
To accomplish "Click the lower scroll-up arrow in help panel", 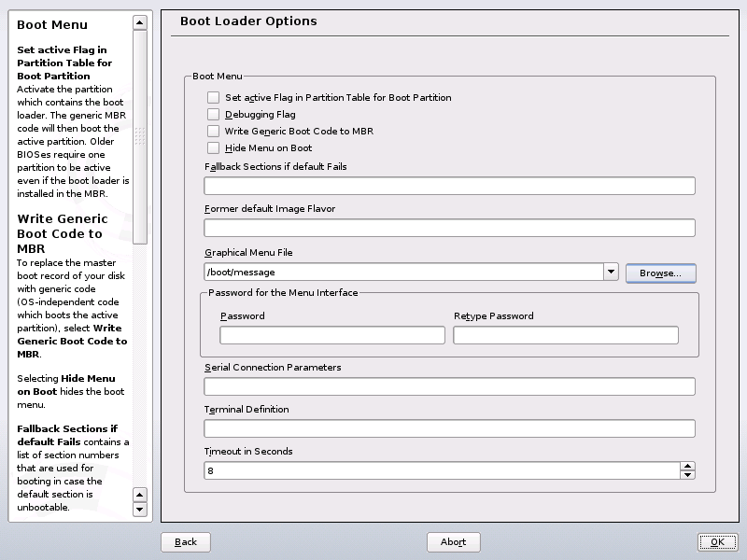I will [139, 495].
